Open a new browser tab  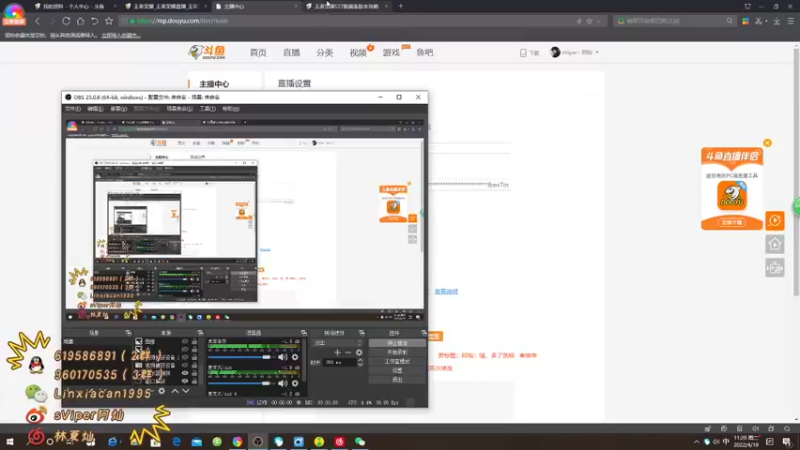pyautogui.click(x=401, y=6)
